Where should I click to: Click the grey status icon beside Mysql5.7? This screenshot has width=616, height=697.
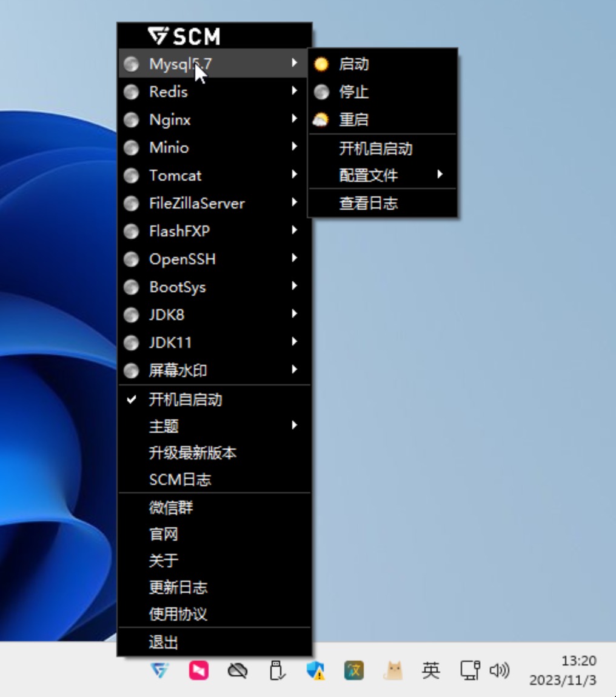pos(131,64)
